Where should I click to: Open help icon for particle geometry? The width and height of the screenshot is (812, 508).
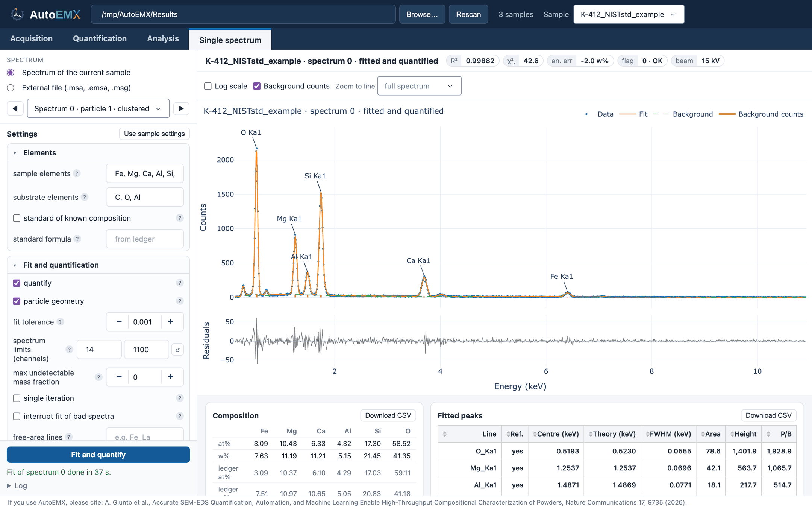click(x=180, y=301)
